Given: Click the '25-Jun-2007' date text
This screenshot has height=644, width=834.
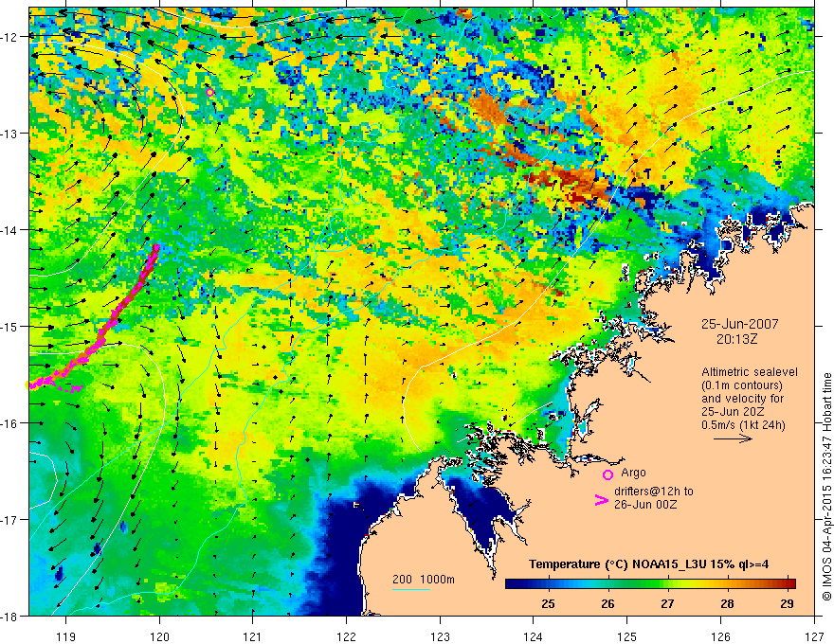Looking at the screenshot, I should [x=739, y=324].
